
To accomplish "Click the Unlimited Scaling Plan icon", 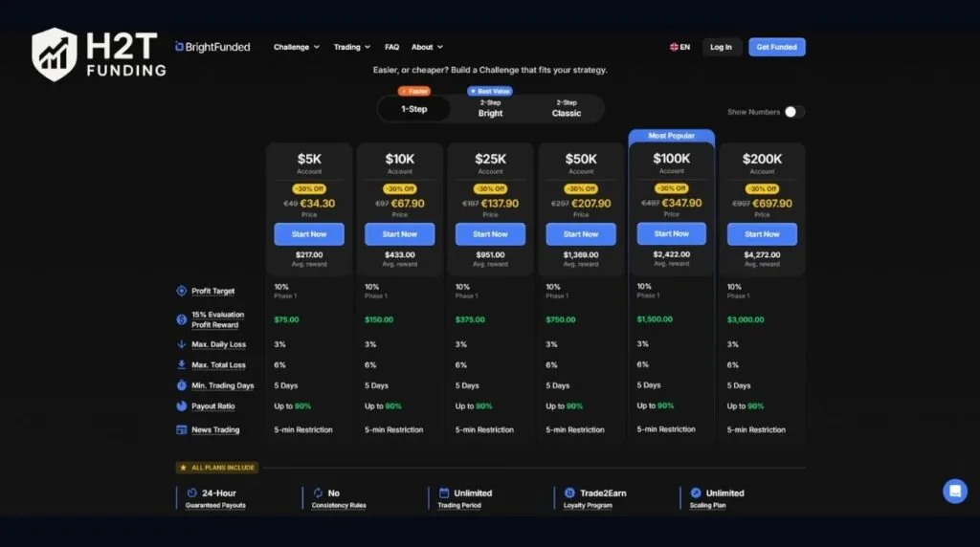I will coord(696,492).
